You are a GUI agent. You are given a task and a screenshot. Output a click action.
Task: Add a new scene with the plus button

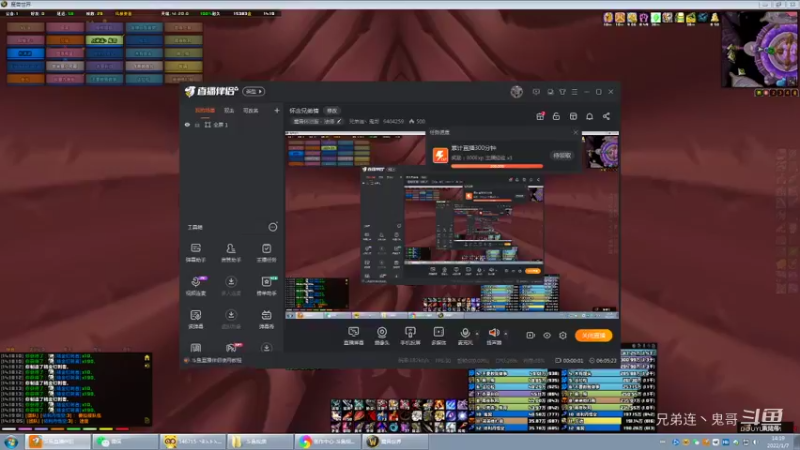point(277,110)
